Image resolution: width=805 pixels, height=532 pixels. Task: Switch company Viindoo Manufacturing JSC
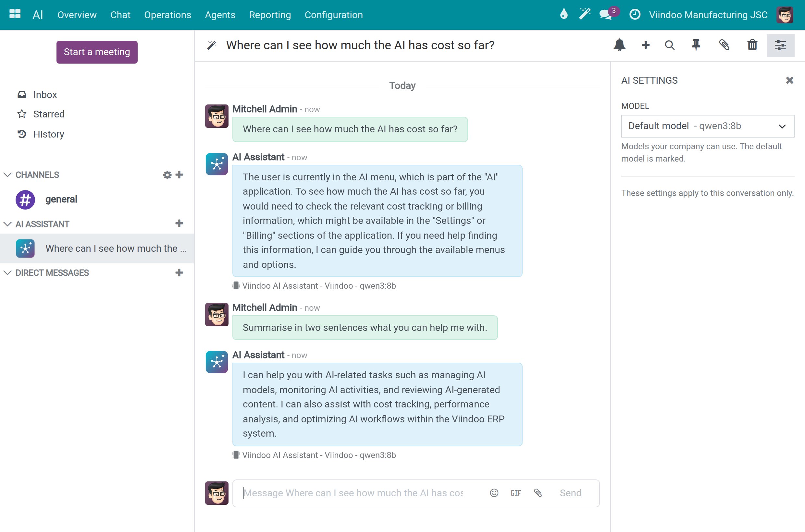pos(708,15)
